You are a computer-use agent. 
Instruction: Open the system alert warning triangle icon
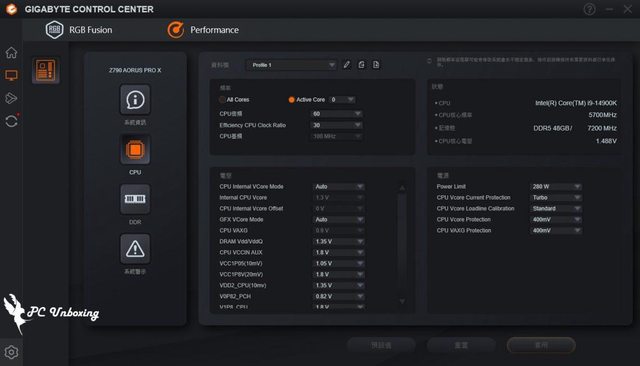click(135, 249)
